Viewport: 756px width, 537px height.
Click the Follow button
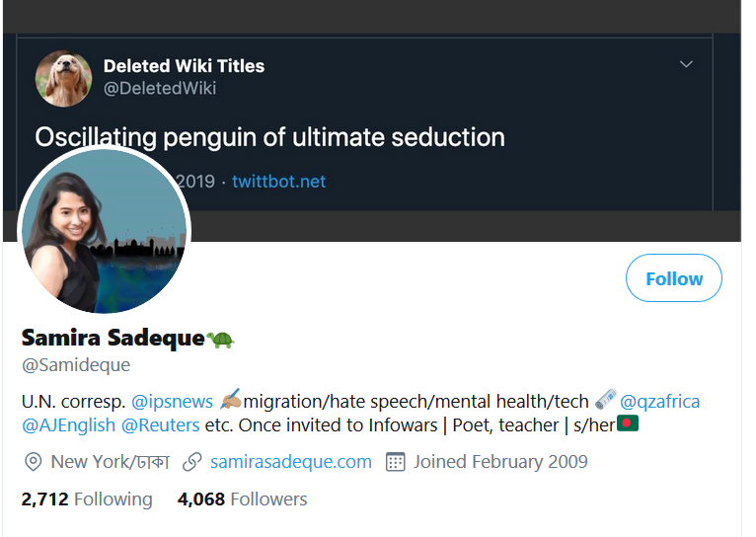pyautogui.click(x=673, y=278)
